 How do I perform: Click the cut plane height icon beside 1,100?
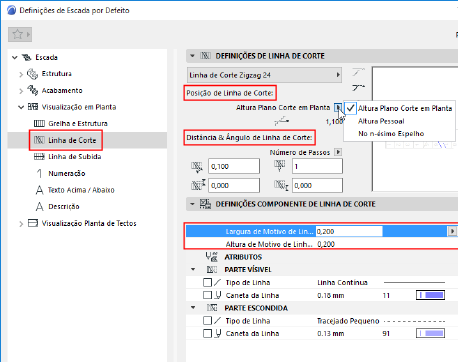pyautogui.click(x=282, y=121)
